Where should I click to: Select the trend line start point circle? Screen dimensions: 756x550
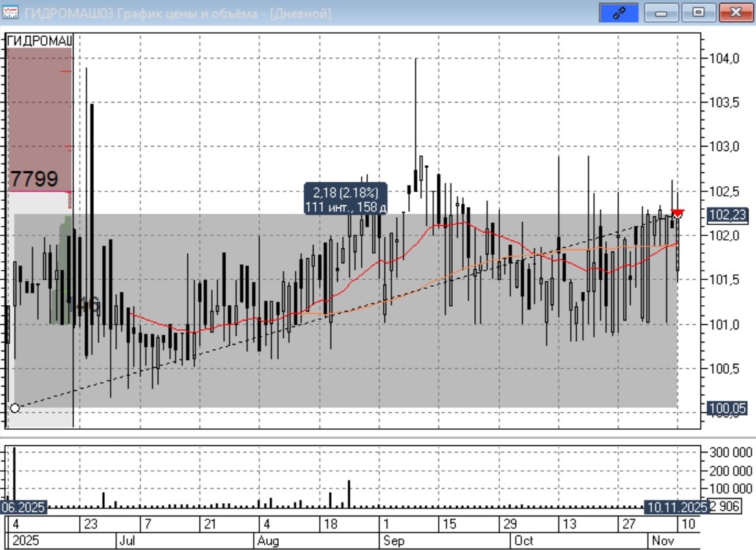15,408
